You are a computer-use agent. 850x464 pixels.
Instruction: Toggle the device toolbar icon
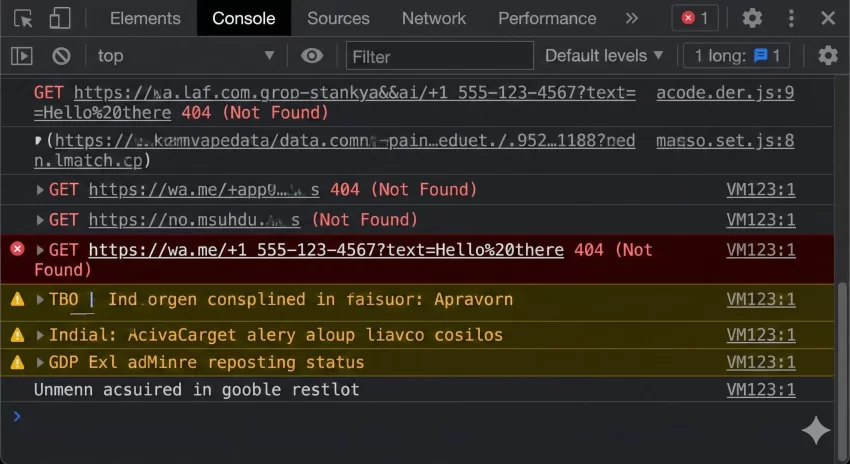(60, 18)
